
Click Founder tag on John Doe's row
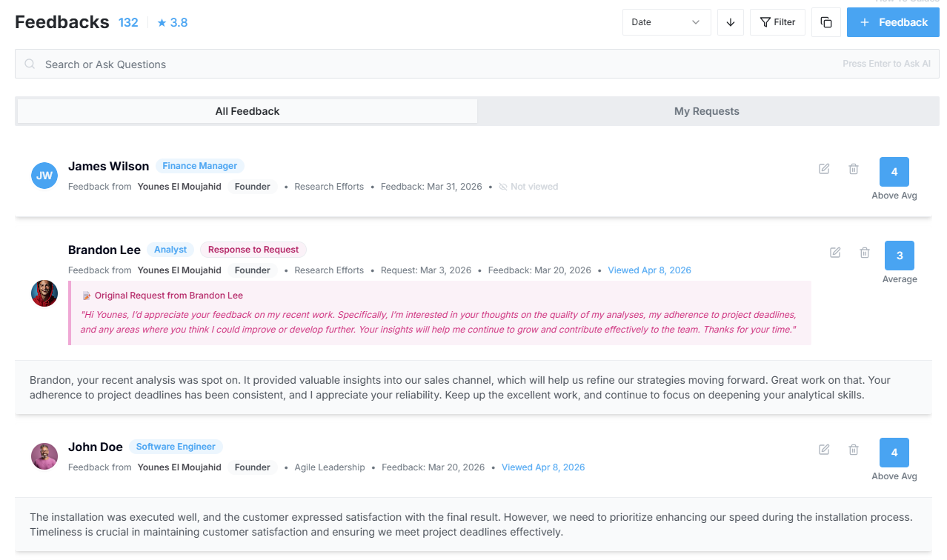[253, 467]
